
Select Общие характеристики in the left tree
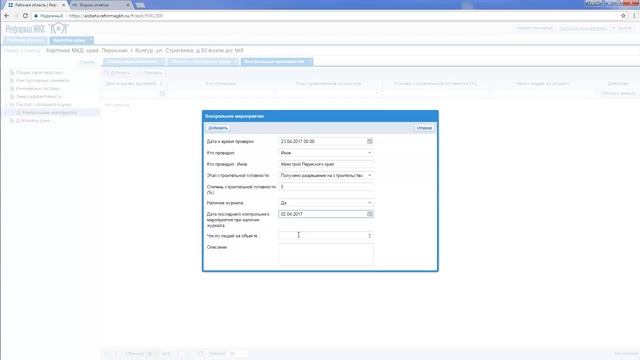39,72
